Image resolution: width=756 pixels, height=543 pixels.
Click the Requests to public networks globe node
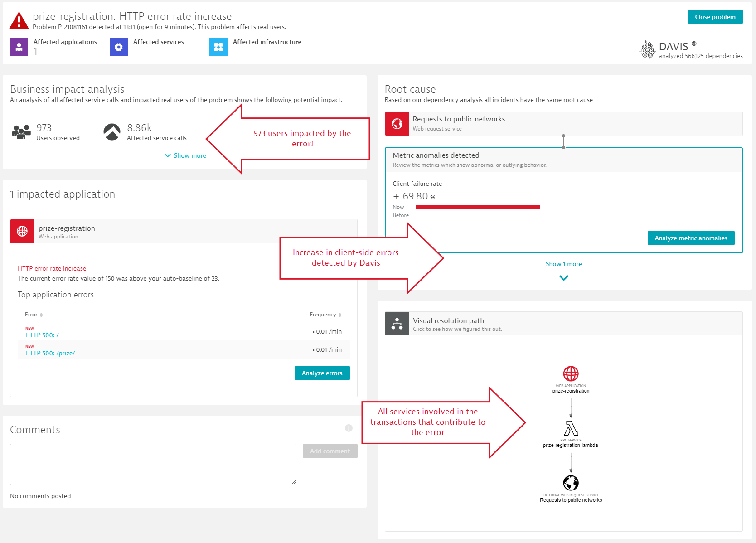tap(571, 483)
